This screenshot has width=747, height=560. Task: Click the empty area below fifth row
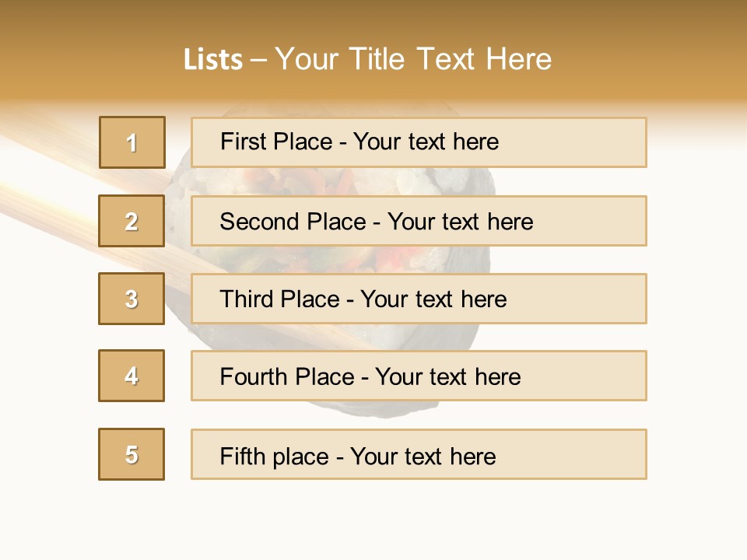[373, 521]
